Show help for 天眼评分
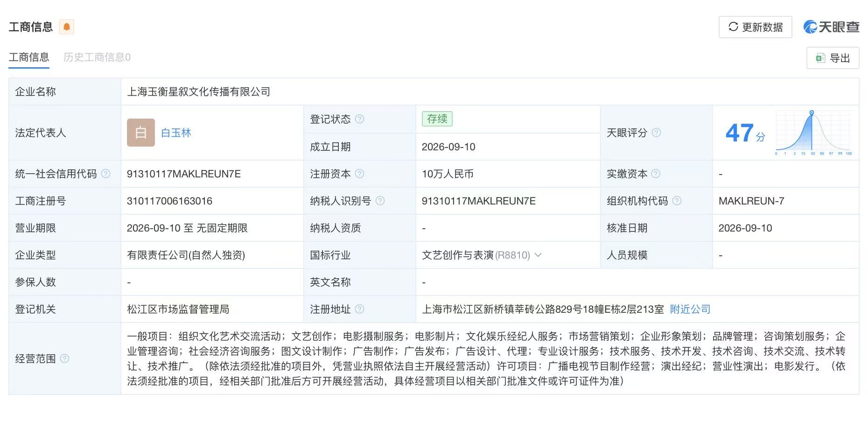The image size is (868, 422). pyautogui.click(x=656, y=133)
